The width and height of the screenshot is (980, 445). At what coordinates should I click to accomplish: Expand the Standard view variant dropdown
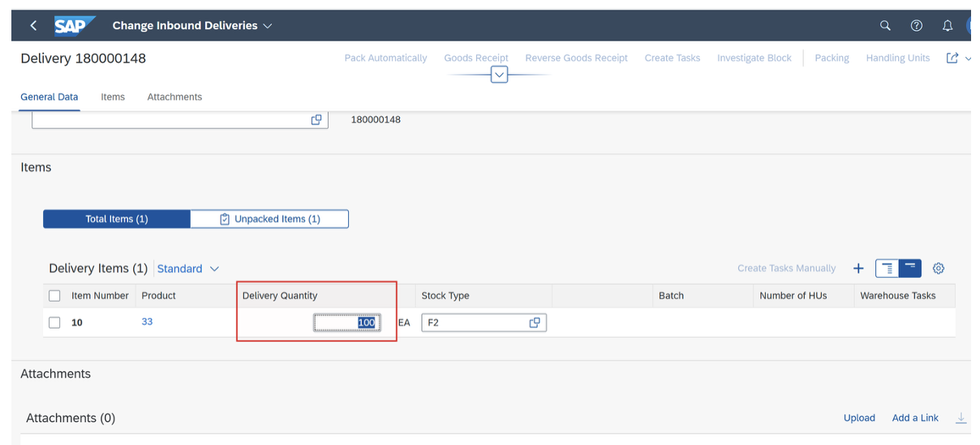click(188, 268)
